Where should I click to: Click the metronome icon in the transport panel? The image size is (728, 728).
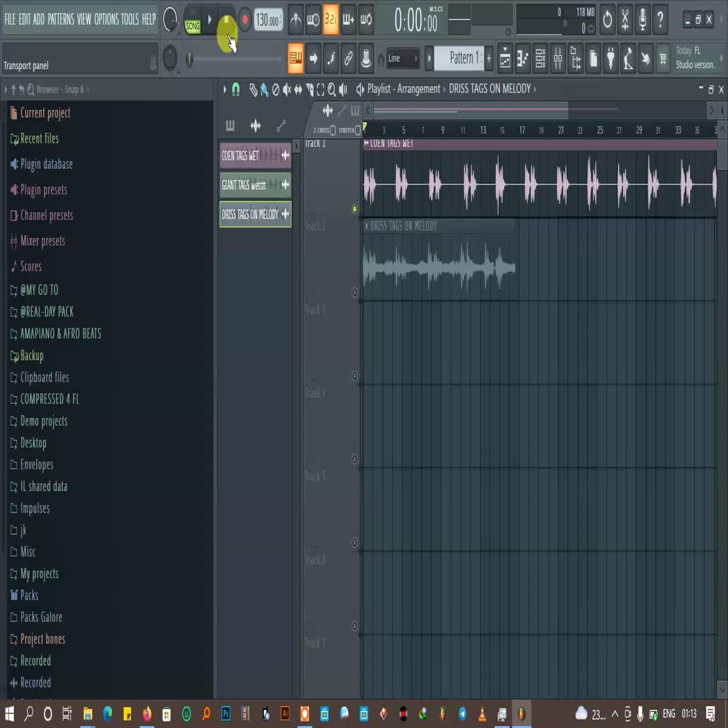tap(296, 19)
